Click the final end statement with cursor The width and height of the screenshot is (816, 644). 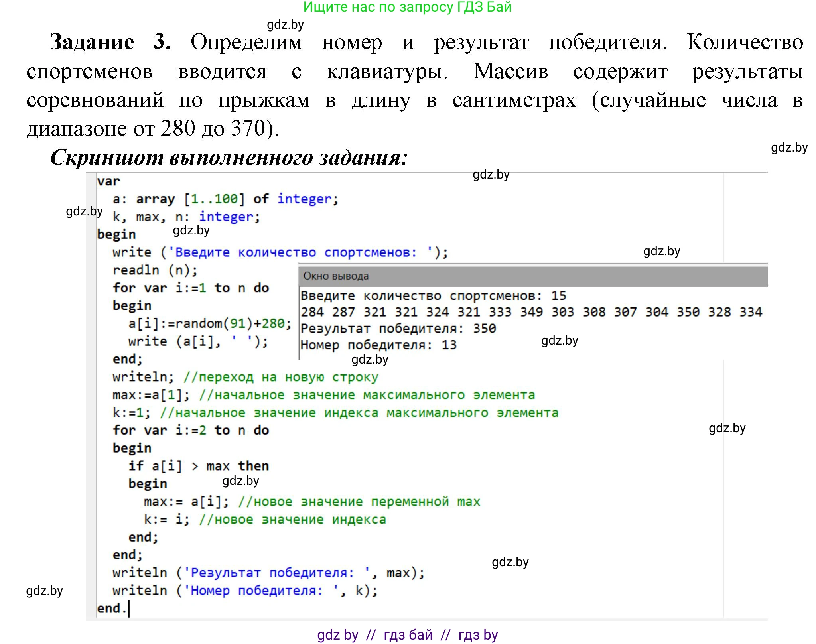tap(113, 609)
